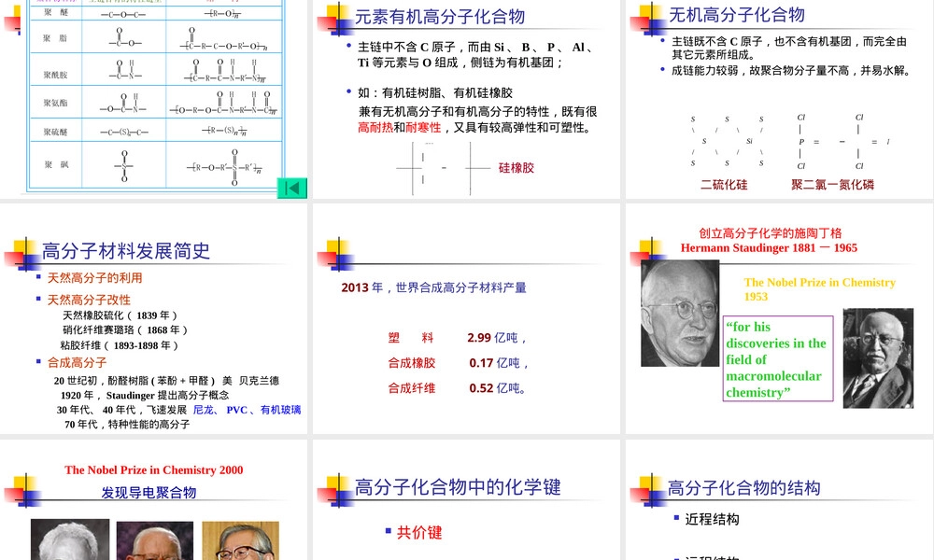Click the 0.17 亿吨 value

click(498, 363)
